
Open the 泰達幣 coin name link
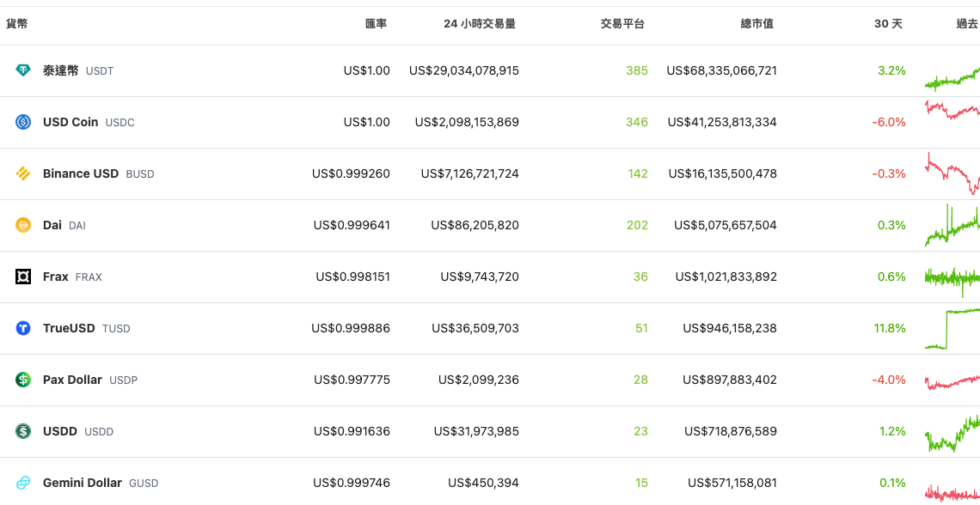click(61, 70)
